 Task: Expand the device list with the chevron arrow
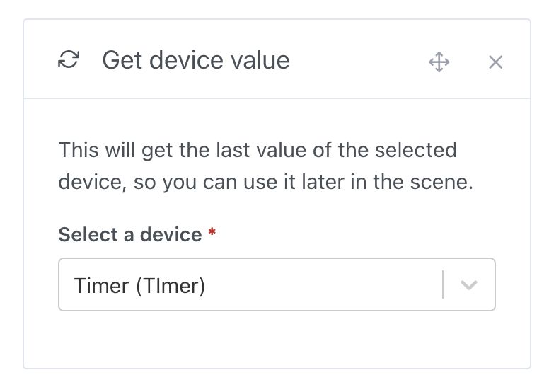(468, 285)
